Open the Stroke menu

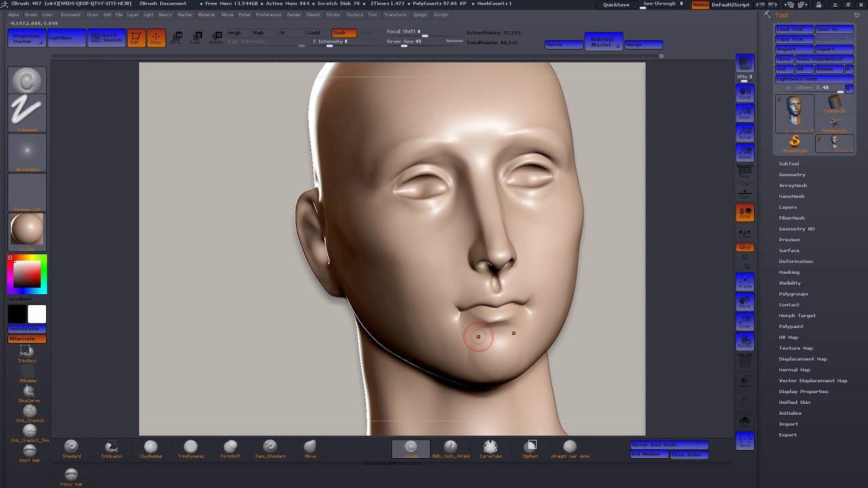pos(332,14)
